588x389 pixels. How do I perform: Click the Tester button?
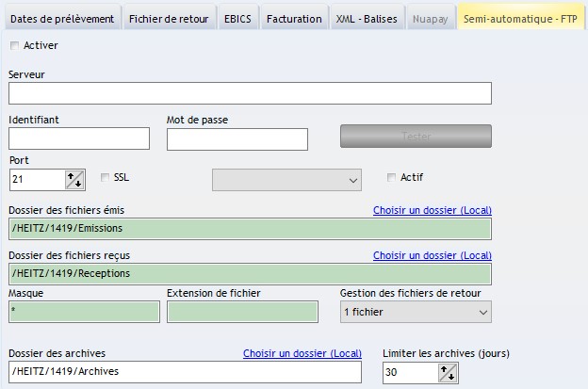[x=416, y=137]
